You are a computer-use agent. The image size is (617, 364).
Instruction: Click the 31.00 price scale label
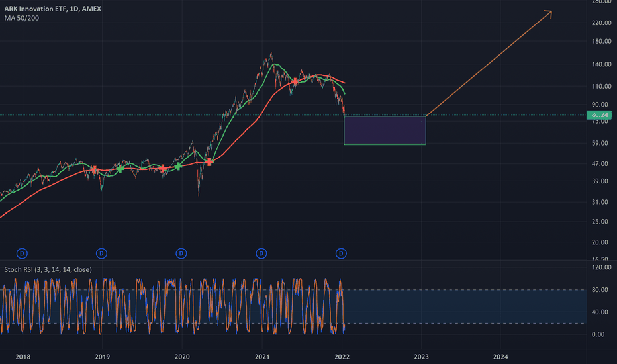(x=600, y=203)
